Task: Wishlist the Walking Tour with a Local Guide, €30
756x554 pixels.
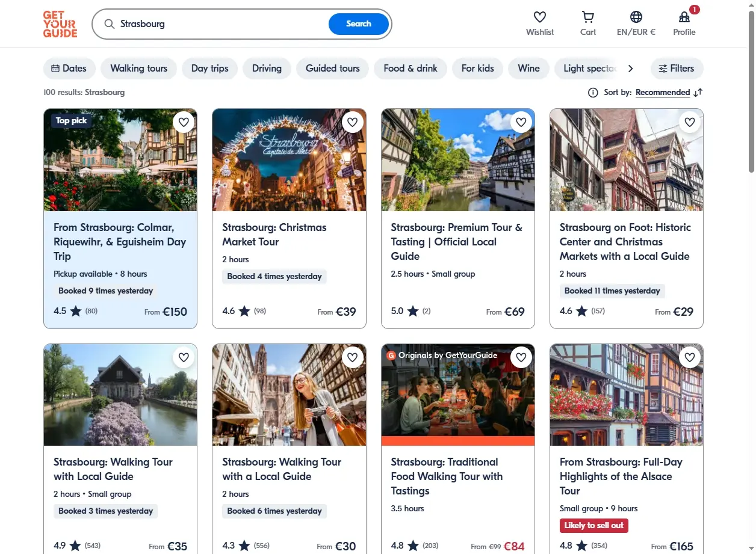Action: pyautogui.click(x=353, y=357)
